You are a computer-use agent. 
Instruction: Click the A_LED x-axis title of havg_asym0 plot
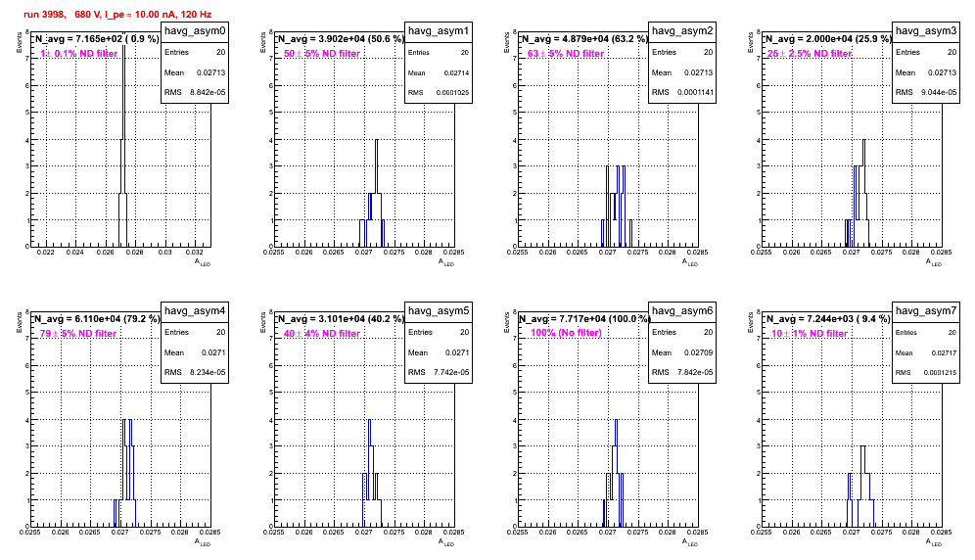click(203, 262)
